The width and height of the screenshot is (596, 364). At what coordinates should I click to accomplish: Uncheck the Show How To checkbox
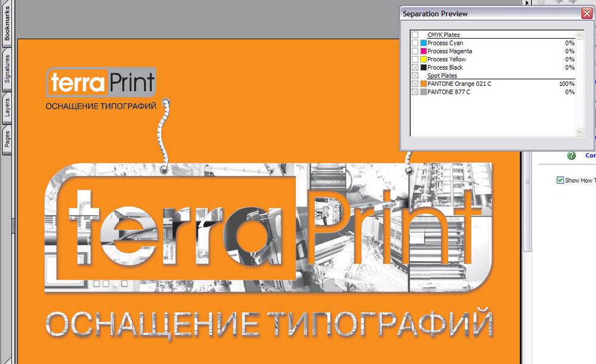[x=560, y=180]
